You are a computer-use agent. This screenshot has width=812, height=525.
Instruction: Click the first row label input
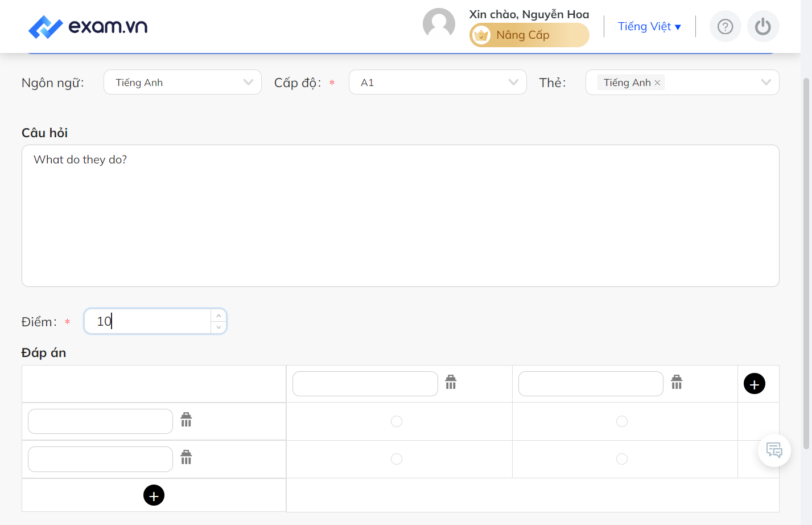click(100, 421)
